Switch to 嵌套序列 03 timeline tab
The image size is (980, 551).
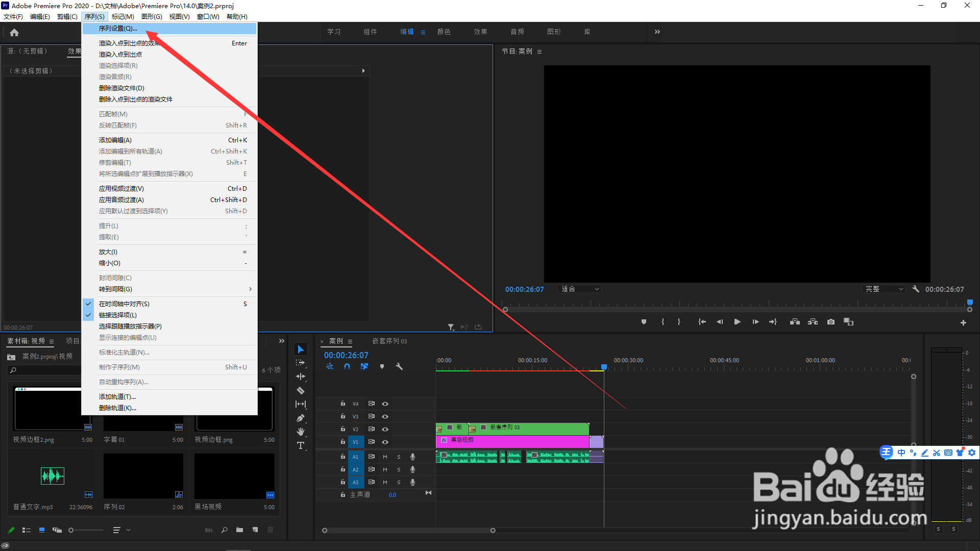(x=389, y=341)
